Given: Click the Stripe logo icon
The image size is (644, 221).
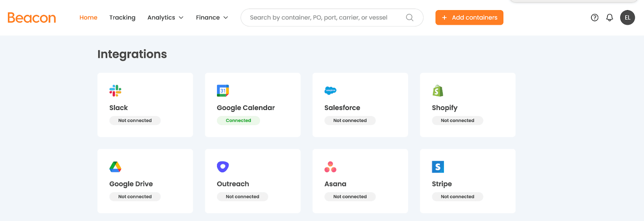Looking at the screenshot, I should [x=438, y=167].
